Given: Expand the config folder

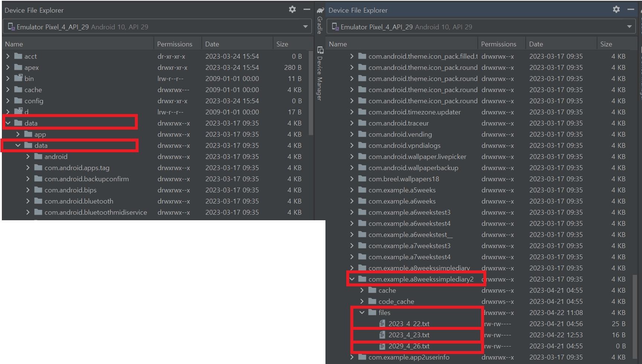Looking at the screenshot, I should [8, 101].
